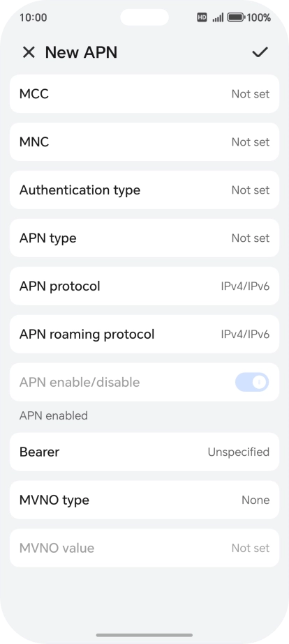289x644 pixels.
Task: Tap the X icon to discard New APN
Action: 29,52
